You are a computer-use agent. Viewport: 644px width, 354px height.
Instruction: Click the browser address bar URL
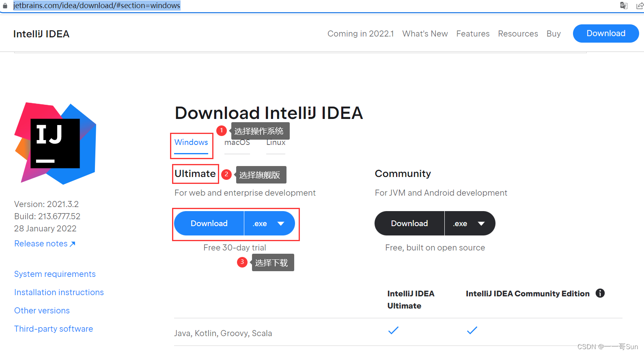pos(97,6)
